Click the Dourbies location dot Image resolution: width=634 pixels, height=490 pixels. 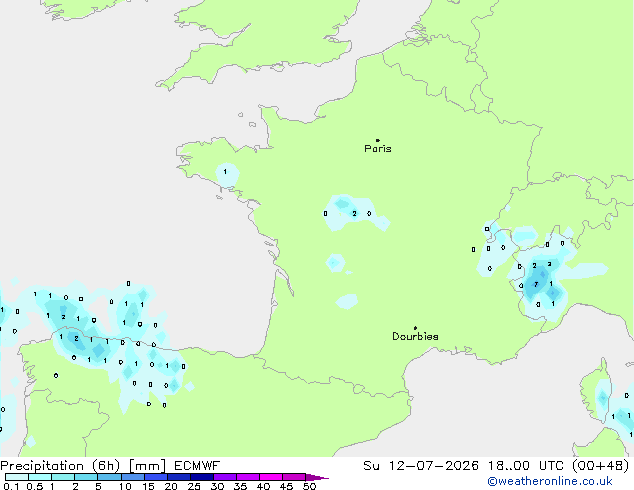coord(415,328)
